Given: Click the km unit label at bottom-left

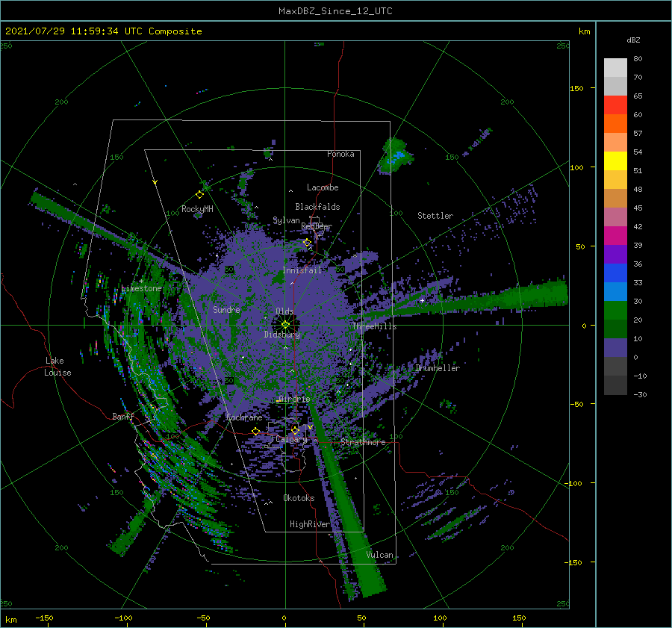Looking at the screenshot, I should 10,620.
